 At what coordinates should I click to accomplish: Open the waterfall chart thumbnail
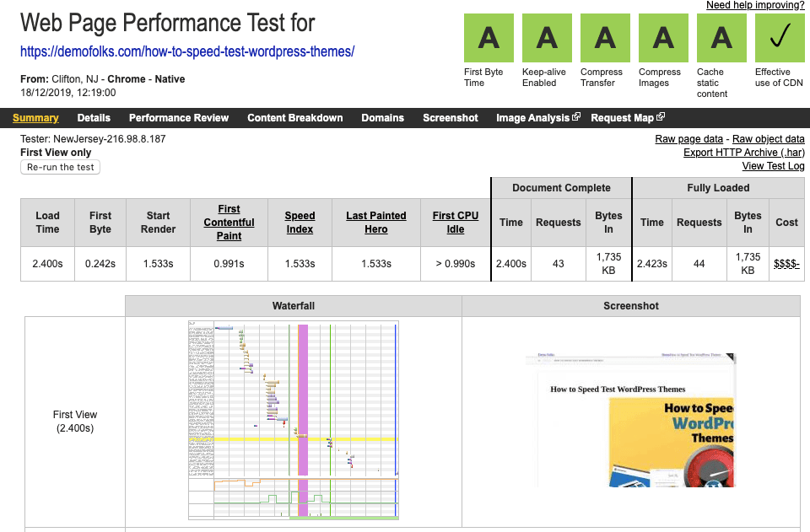pyautogui.click(x=293, y=420)
